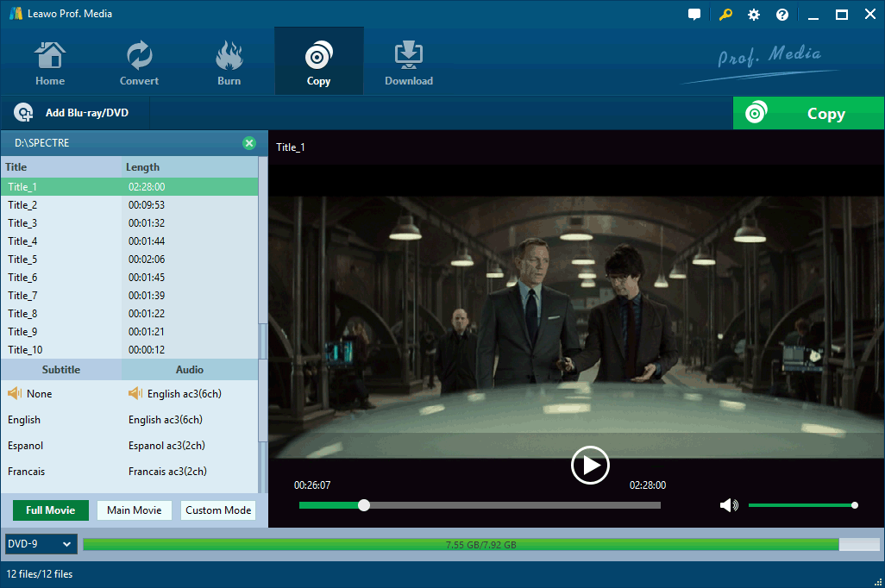Image resolution: width=885 pixels, height=588 pixels.
Task: Select the Copy module tab
Action: coord(319,62)
